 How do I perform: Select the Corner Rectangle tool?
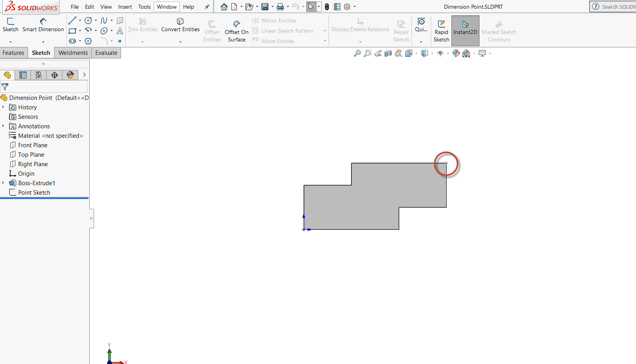click(72, 31)
